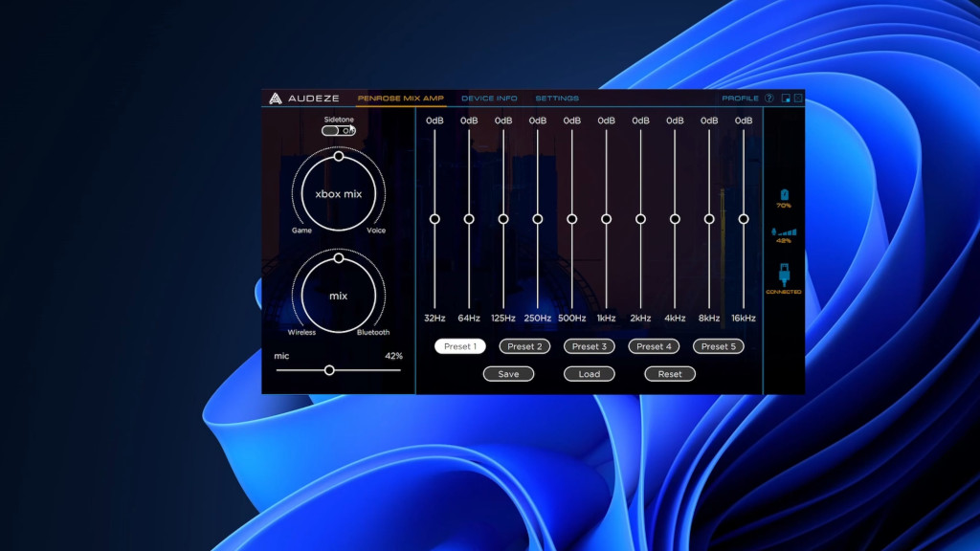Screen dimensions: 980x551
Task: Click the CONNECTED status text
Action: [784, 292]
